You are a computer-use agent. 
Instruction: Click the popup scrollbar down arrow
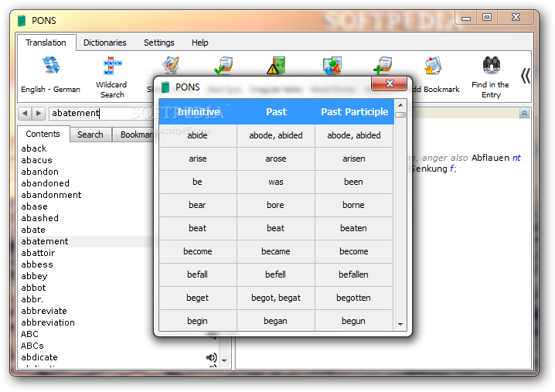pyautogui.click(x=400, y=325)
